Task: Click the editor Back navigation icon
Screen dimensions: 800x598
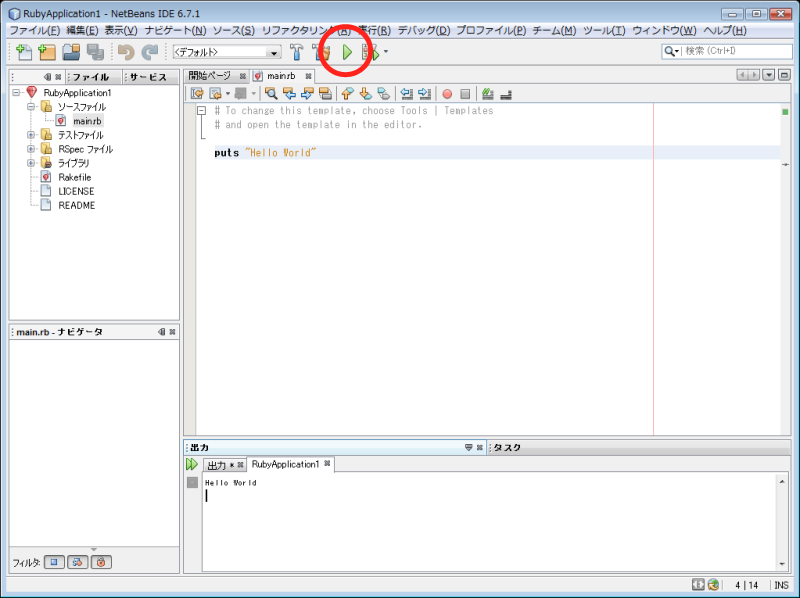Action: pos(215,93)
